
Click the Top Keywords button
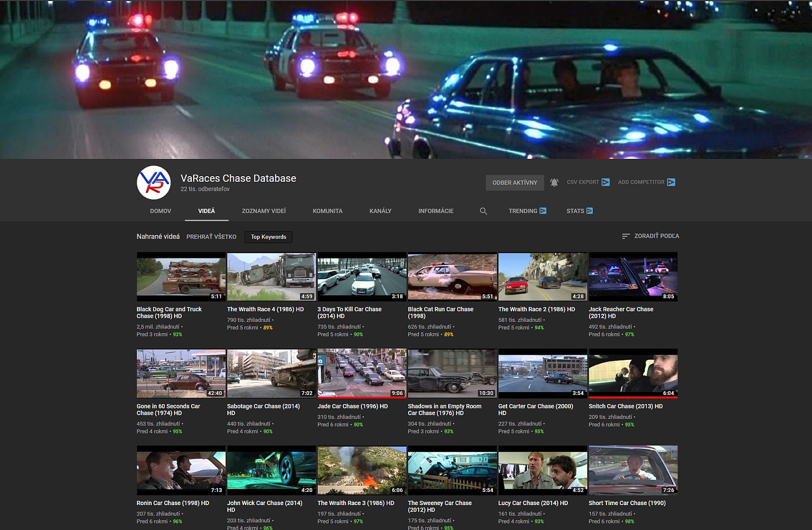pos(268,237)
